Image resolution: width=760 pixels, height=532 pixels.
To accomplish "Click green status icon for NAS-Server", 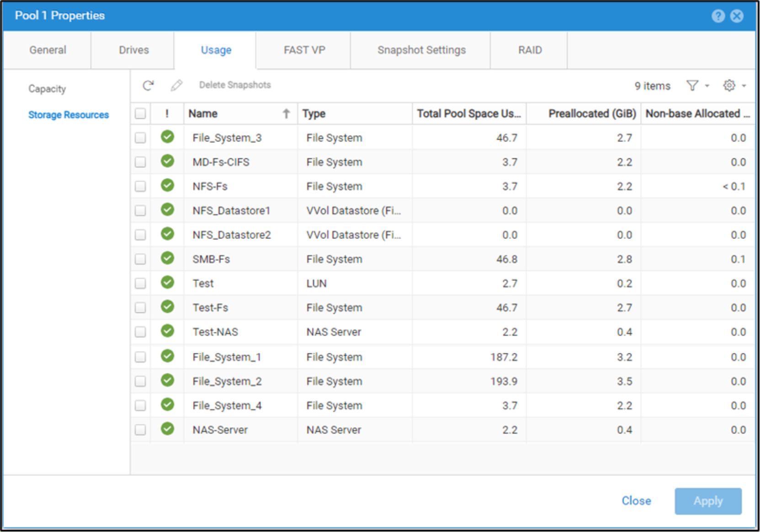I will (x=168, y=429).
